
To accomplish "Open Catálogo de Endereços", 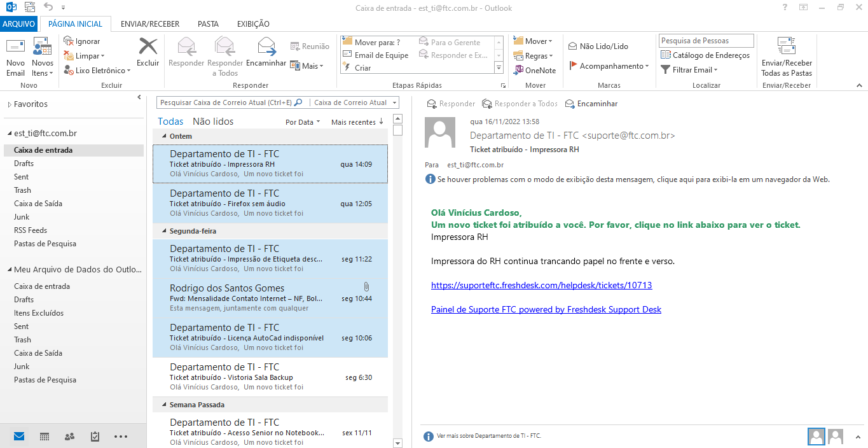I will coord(705,55).
